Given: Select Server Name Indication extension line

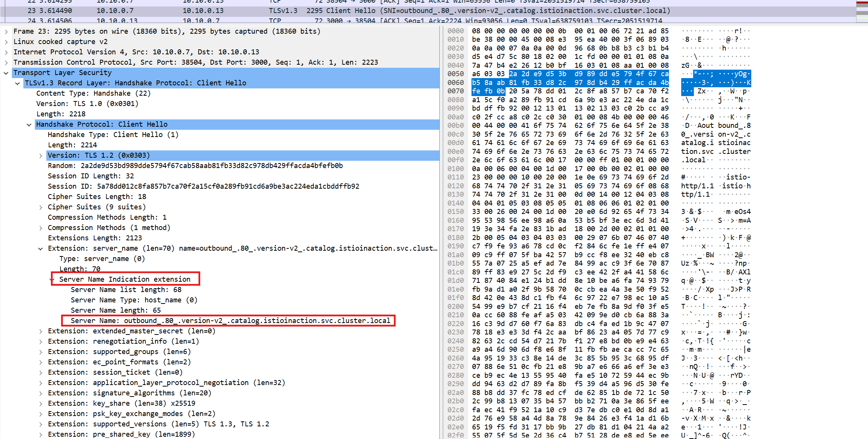Looking at the screenshot, I should coord(125,279).
